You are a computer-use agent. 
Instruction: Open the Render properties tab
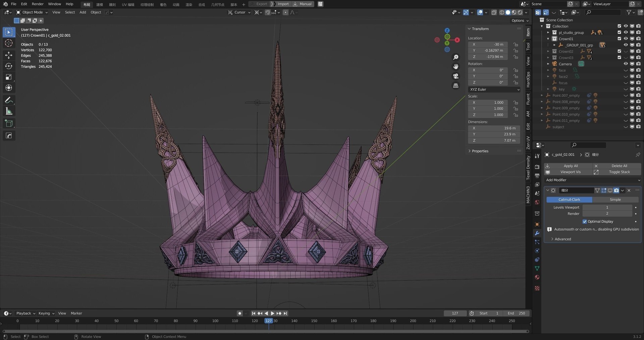coord(537,167)
